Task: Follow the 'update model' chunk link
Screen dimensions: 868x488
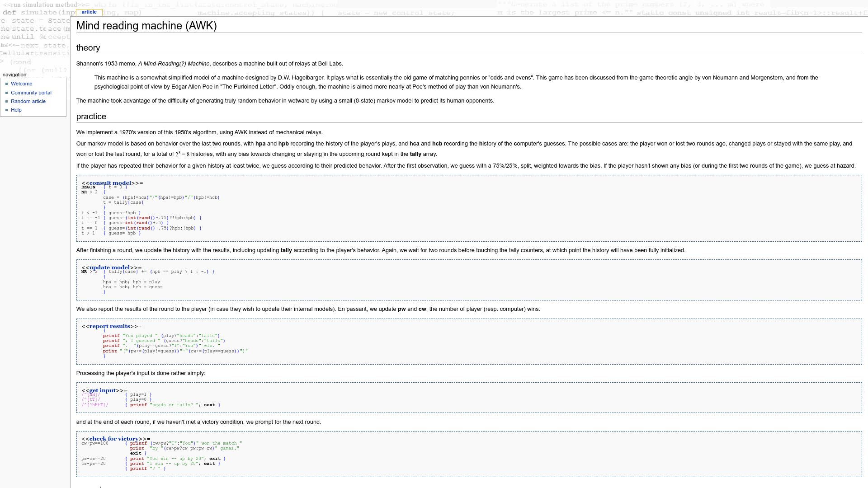Action: pyautogui.click(x=109, y=267)
